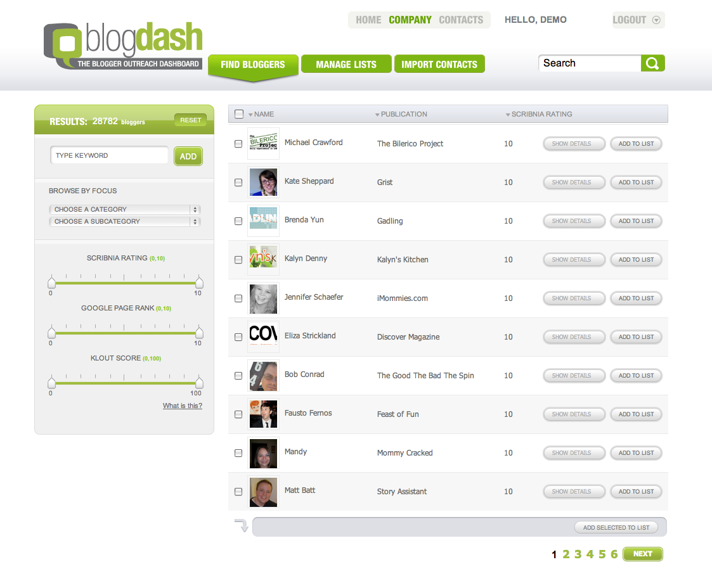This screenshot has height=588, width=712.
Task: Switch to the Import Contacts tab
Action: pyautogui.click(x=439, y=64)
